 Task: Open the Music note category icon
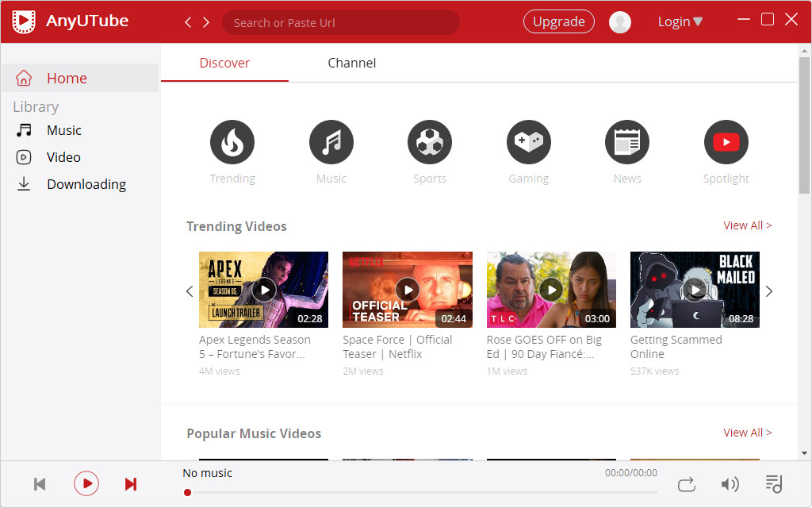[331, 141]
